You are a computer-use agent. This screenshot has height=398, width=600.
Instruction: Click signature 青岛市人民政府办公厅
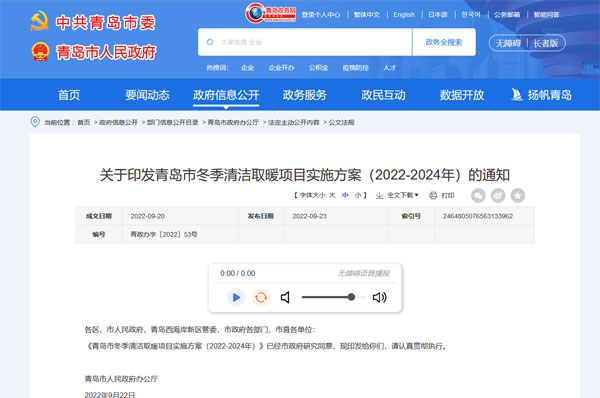tap(121, 379)
